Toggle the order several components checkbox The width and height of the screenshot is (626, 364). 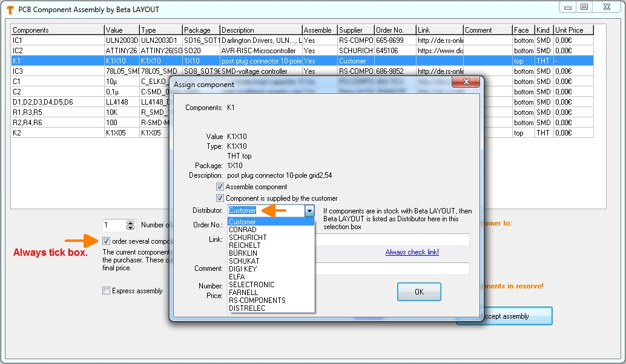click(x=107, y=241)
